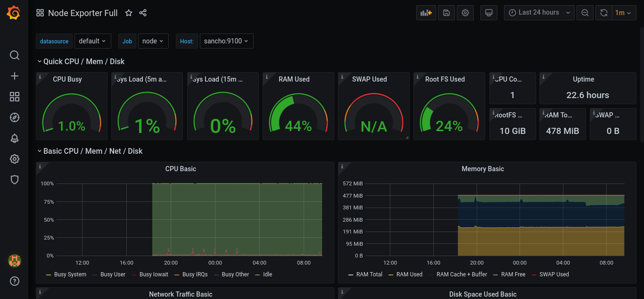The width and height of the screenshot is (644, 299).
Task: Open the Host sancho:9100 dropdown
Action: pyautogui.click(x=227, y=41)
